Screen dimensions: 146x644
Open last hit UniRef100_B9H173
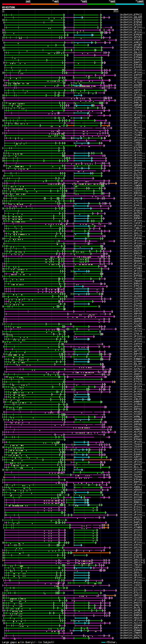pos(131,638)
